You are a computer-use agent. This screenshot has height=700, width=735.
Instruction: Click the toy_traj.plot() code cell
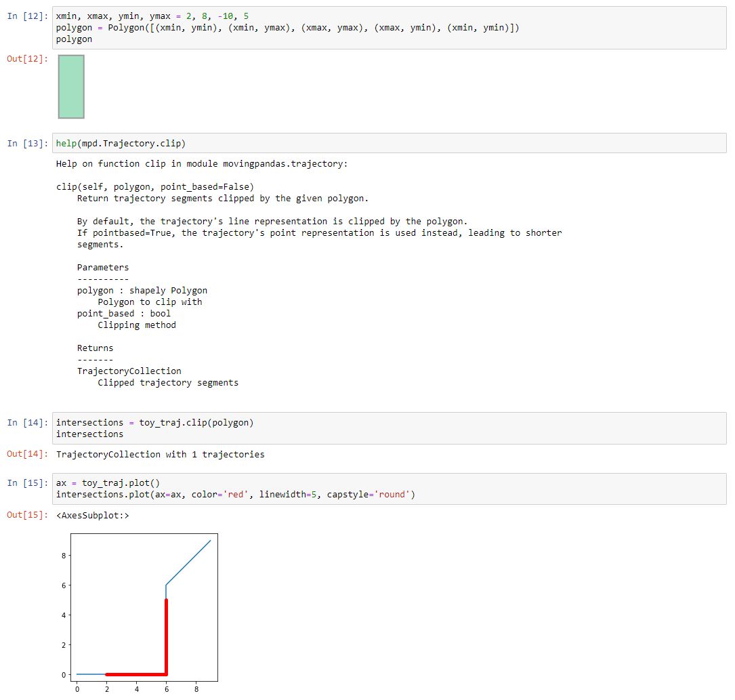389,489
